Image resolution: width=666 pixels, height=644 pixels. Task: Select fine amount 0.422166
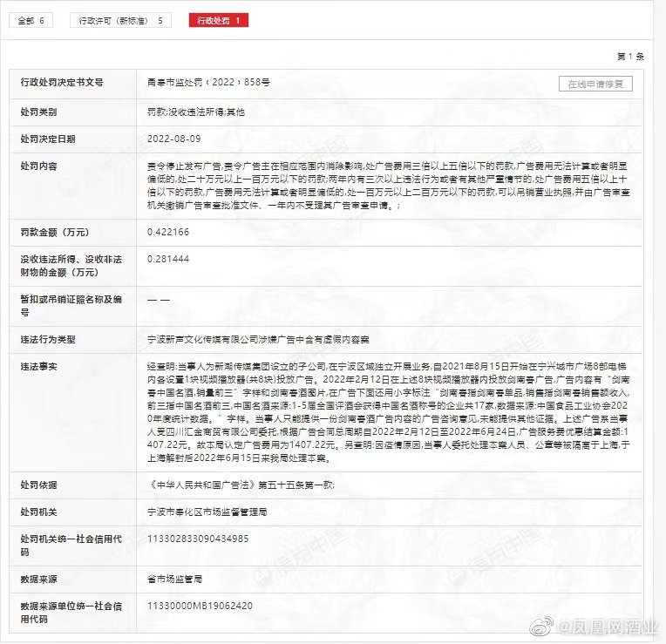pyautogui.click(x=168, y=232)
